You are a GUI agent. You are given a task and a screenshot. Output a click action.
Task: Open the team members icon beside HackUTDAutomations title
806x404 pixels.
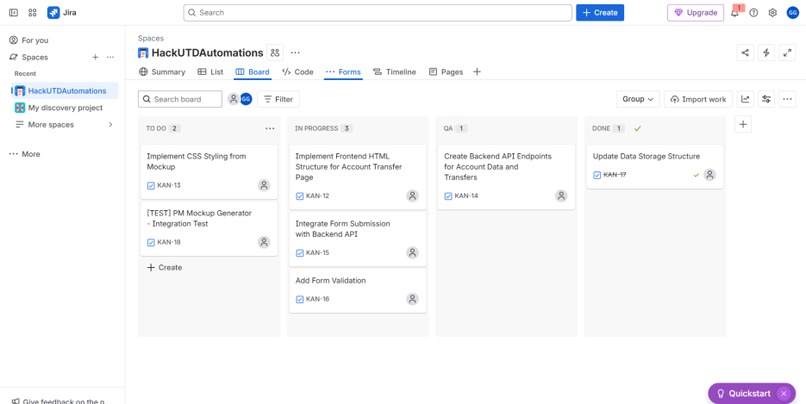click(x=275, y=52)
